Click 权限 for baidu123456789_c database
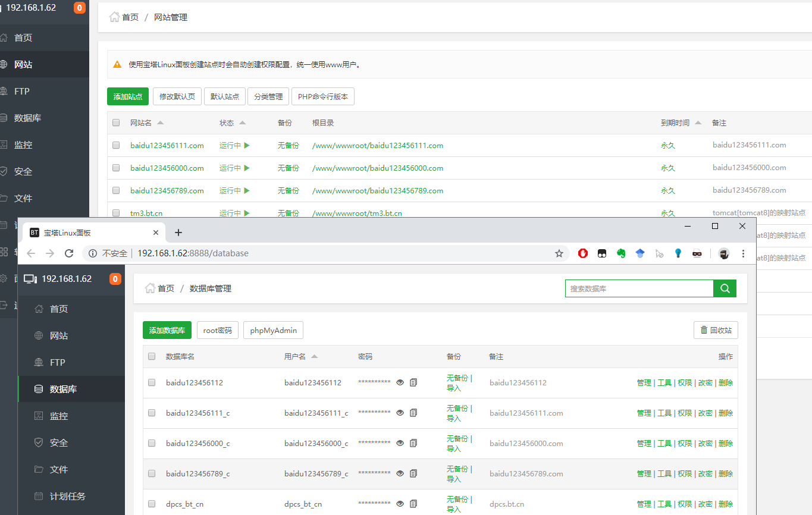Screen dimensions: 812x515 pos(685,473)
